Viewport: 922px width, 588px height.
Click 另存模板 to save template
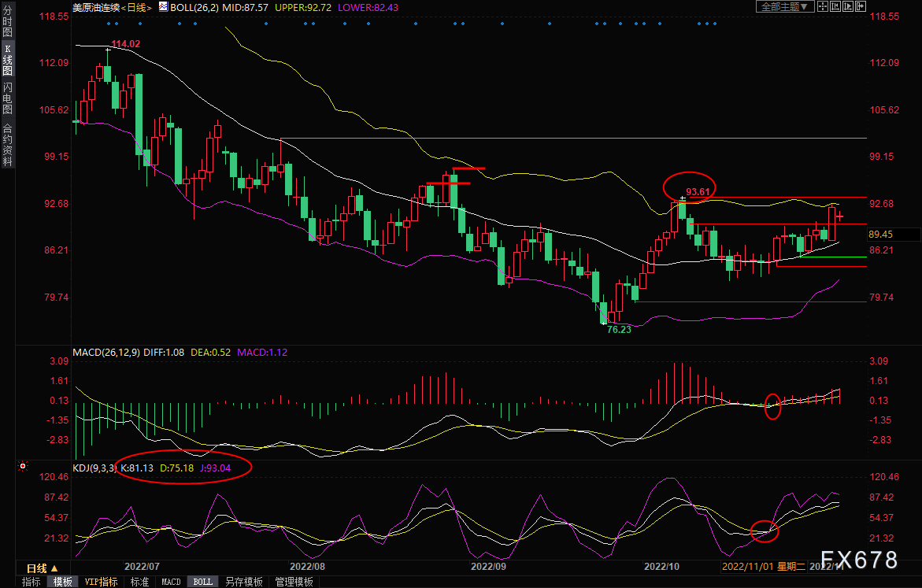coord(244,582)
